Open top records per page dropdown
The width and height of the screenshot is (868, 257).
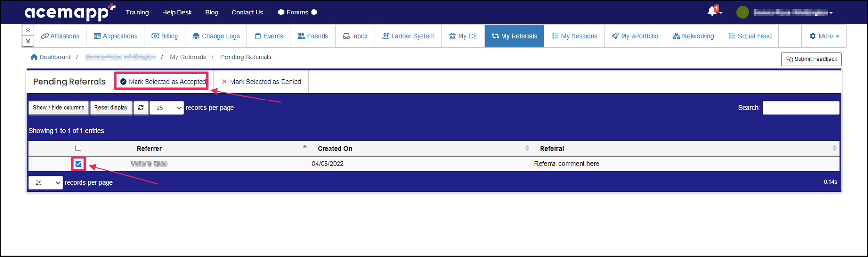click(x=167, y=108)
